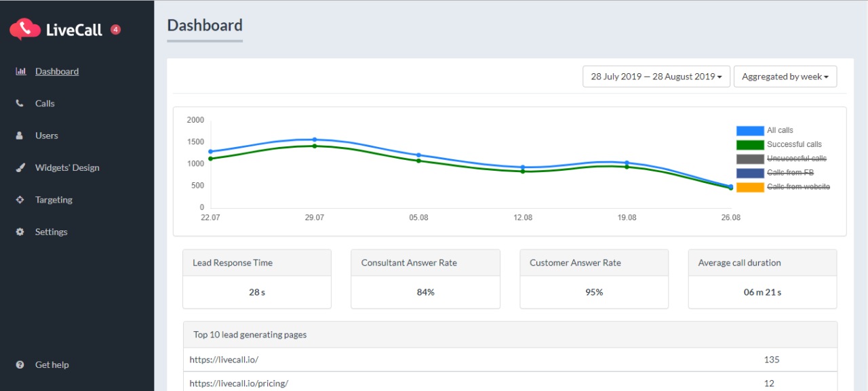This screenshot has height=391, width=868.
Task: Click the Settings gear icon
Action: 20,232
